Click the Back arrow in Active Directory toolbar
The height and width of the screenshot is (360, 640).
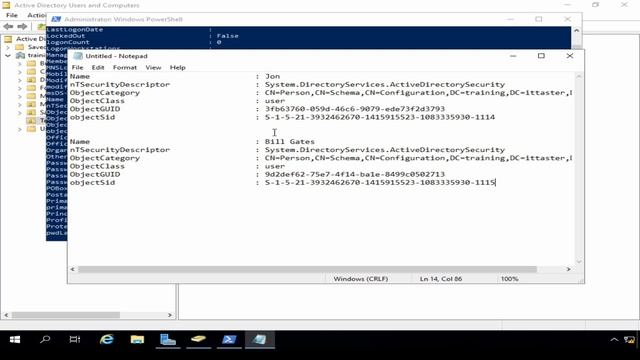[8, 27]
